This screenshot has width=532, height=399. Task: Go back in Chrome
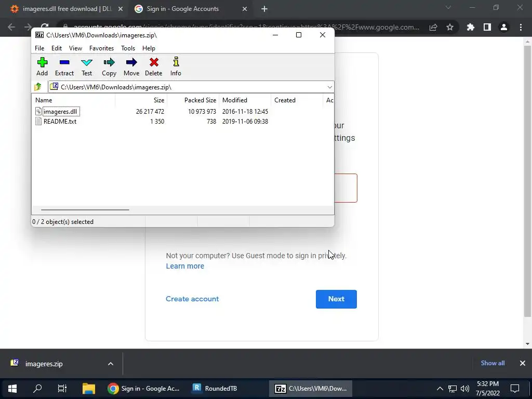pyautogui.click(x=11, y=27)
